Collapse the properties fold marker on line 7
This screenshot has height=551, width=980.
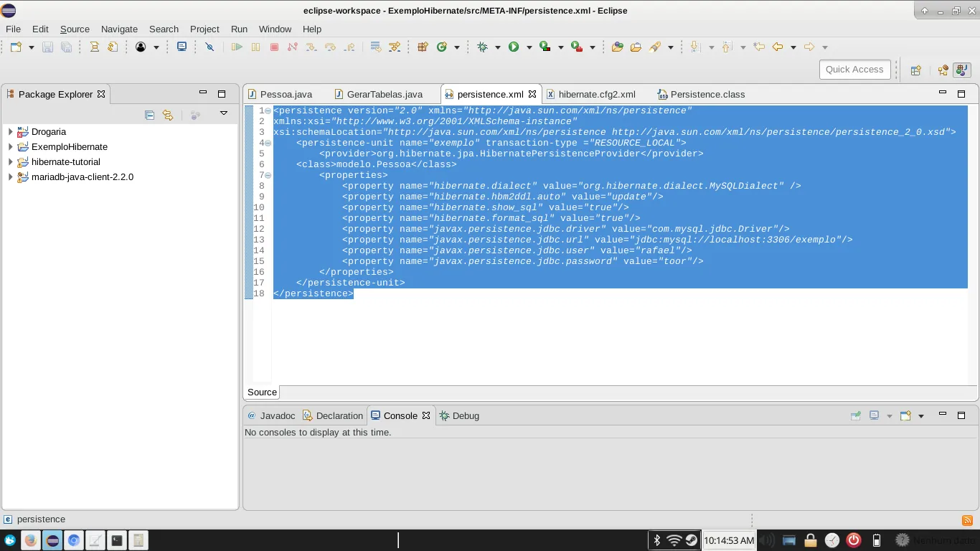tap(268, 175)
